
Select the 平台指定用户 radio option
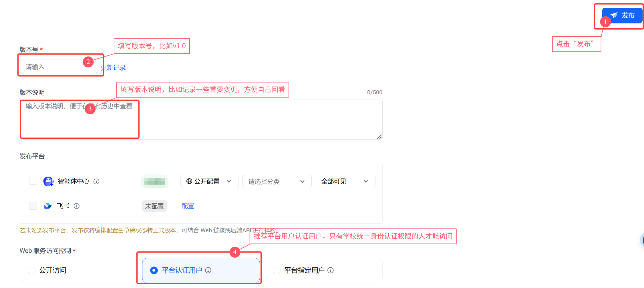[324, 270]
